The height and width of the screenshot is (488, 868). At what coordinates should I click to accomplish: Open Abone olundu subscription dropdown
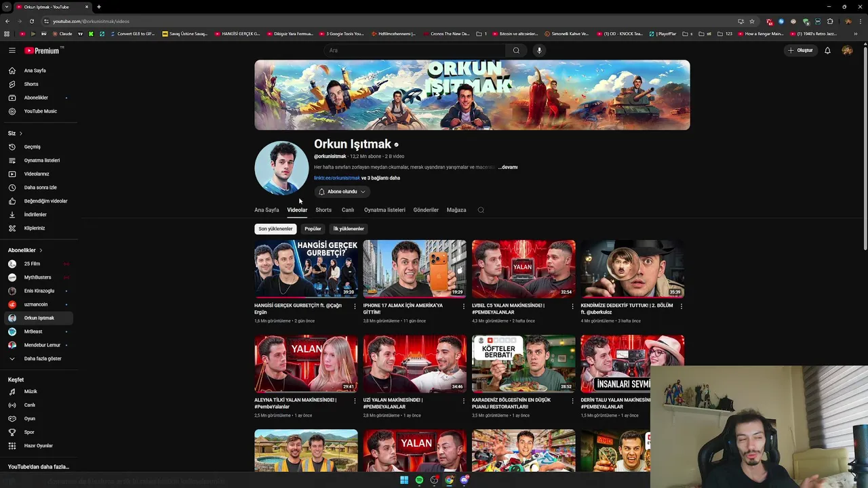[342, 192]
